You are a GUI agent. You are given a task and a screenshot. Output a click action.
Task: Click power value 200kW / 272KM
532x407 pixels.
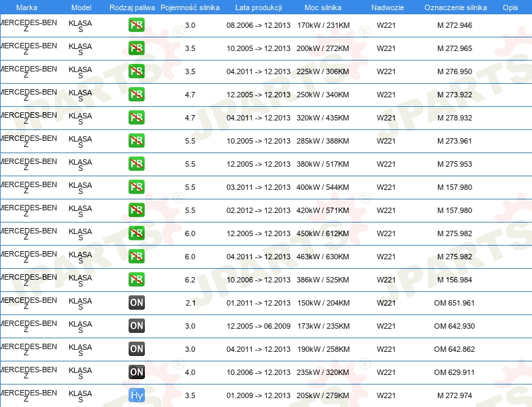322,48
